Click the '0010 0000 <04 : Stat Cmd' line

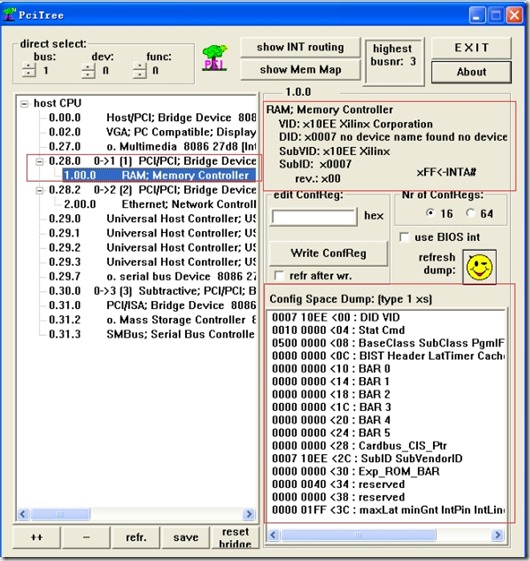pos(338,330)
